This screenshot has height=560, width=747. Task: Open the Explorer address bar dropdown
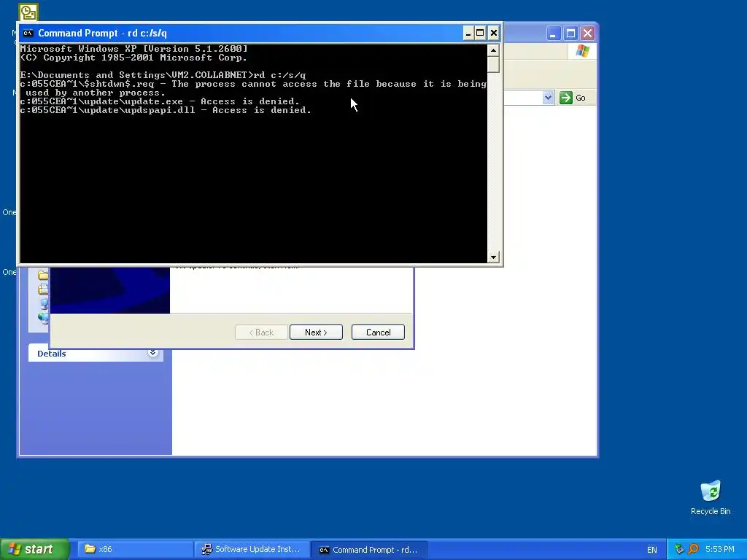548,98
